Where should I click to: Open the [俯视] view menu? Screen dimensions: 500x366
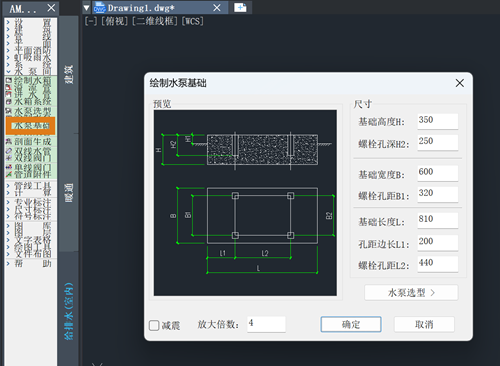tap(114, 21)
